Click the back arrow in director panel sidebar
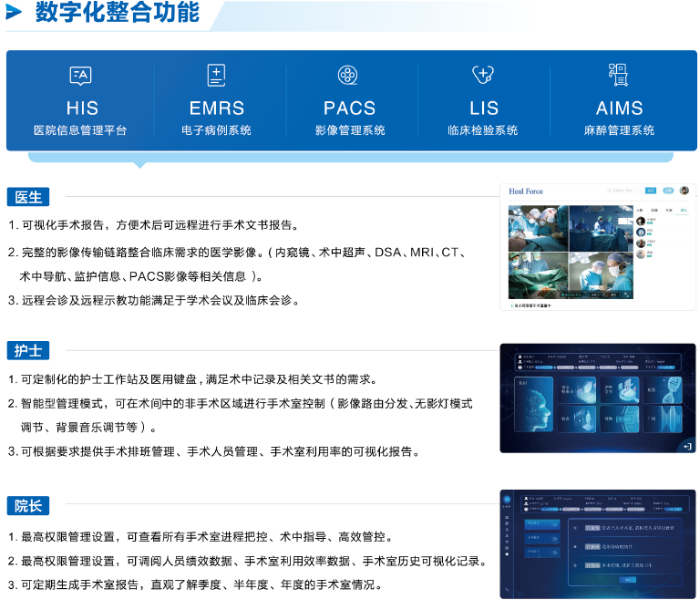This screenshot has width=700, height=610. [x=506, y=589]
